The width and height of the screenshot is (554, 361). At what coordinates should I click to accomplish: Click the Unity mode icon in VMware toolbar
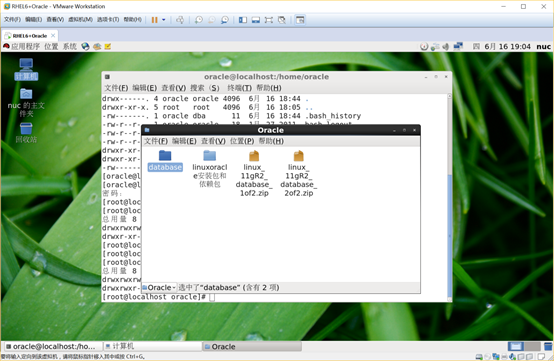[282, 20]
